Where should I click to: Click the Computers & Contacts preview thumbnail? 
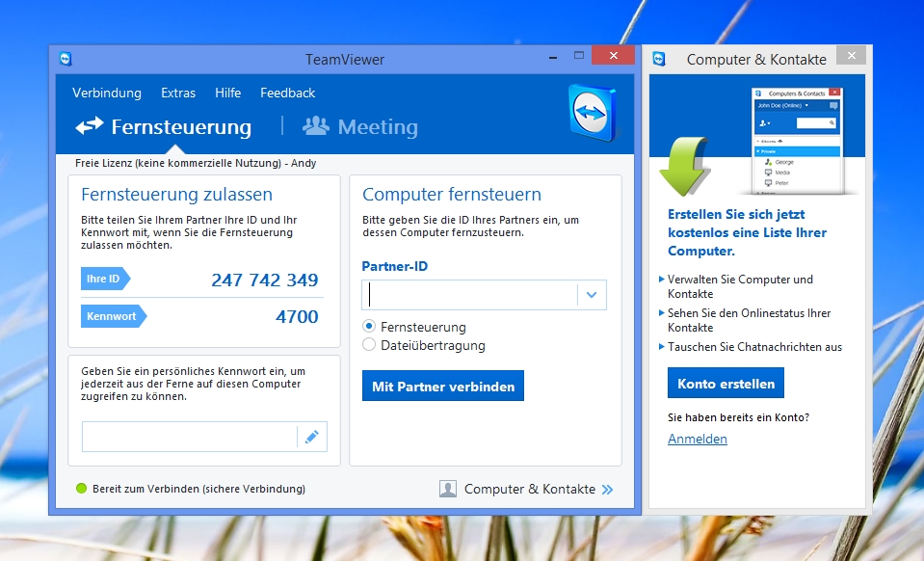tap(797, 141)
